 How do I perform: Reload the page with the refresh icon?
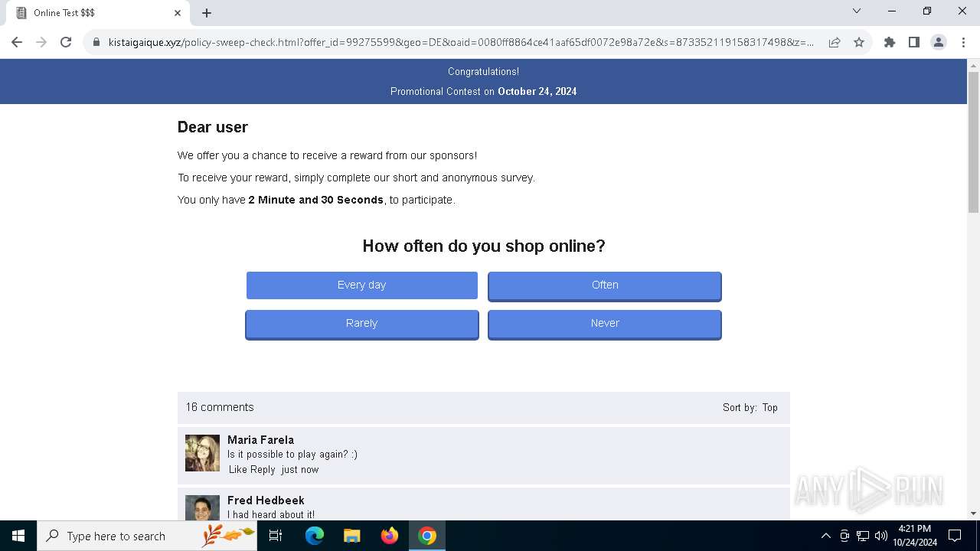(66, 42)
